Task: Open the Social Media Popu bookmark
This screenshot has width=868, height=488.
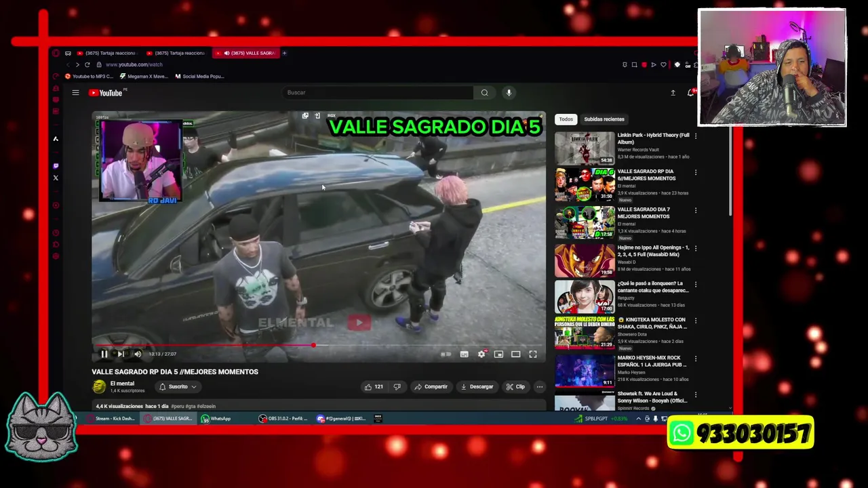Action: point(199,77)
